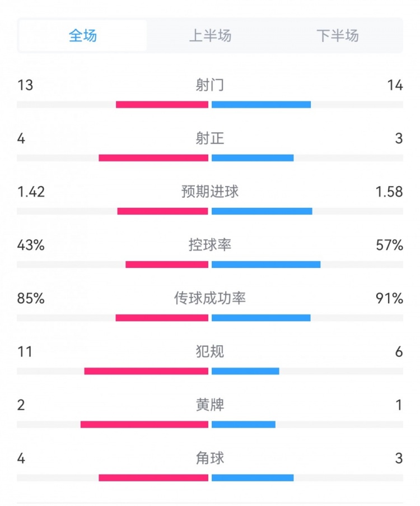Click the 射门 stat label
Viewport: 420px width, 506px height.
(x=210, y=85)
